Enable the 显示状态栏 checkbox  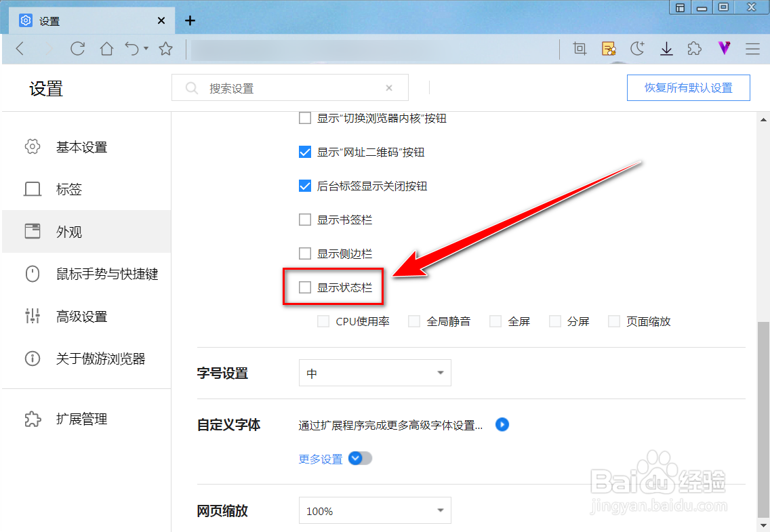(x=305, y=287)
